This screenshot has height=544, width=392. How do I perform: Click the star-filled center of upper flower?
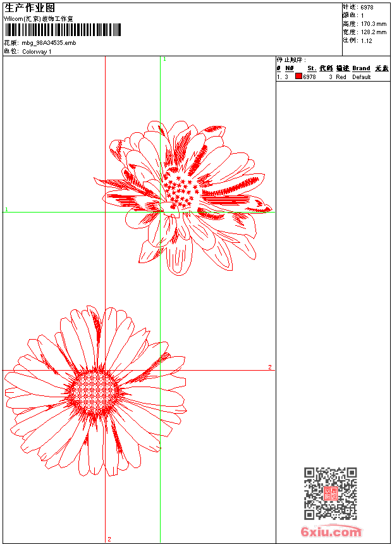(x=180, y=190)
